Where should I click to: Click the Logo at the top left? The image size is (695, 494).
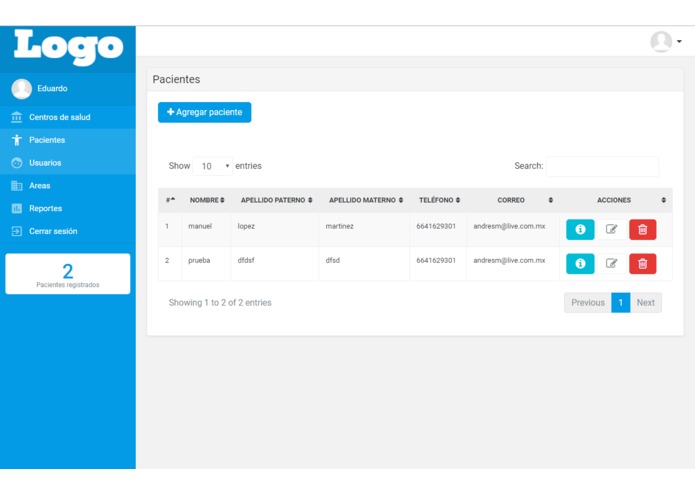point(68,47)
